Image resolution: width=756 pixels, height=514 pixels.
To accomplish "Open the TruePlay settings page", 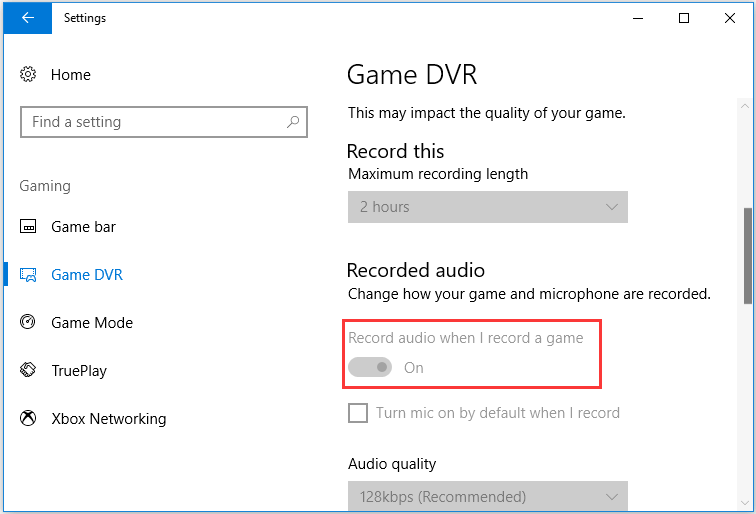I will point(79,371).
